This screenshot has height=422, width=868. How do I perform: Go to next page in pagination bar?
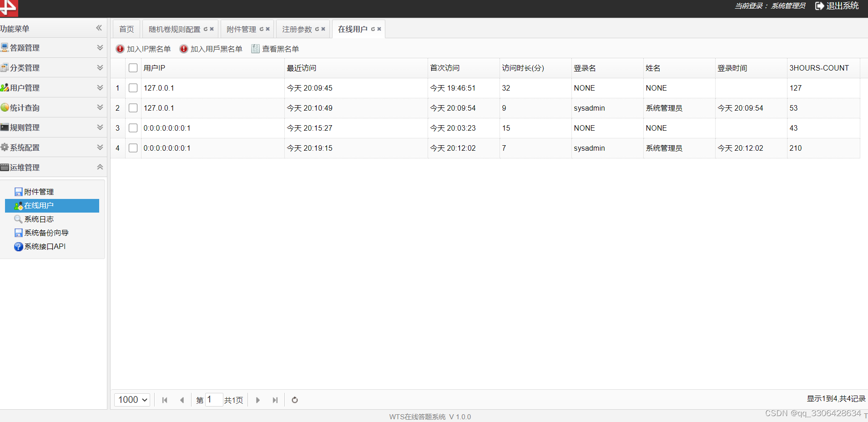coord(258,400)
